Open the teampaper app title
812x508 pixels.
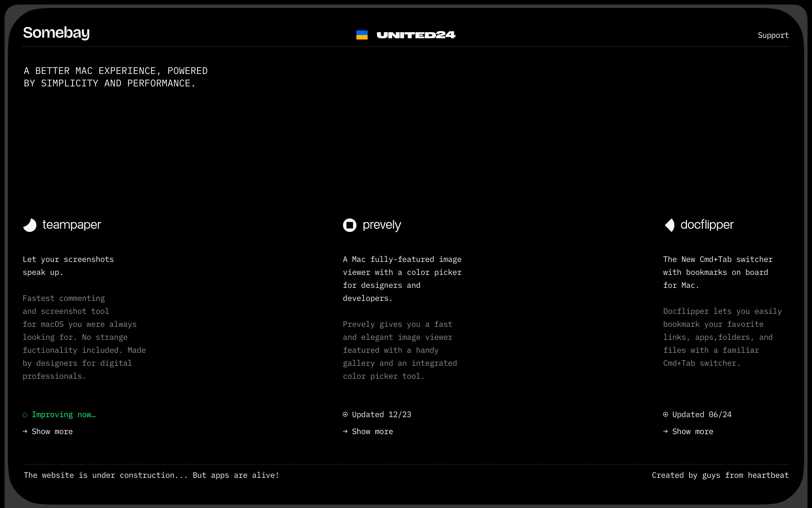(x=71, y=225)
